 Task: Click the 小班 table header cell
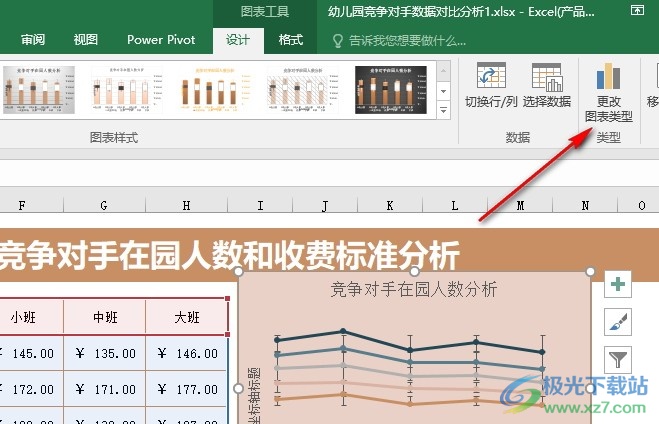pos(32,317)
